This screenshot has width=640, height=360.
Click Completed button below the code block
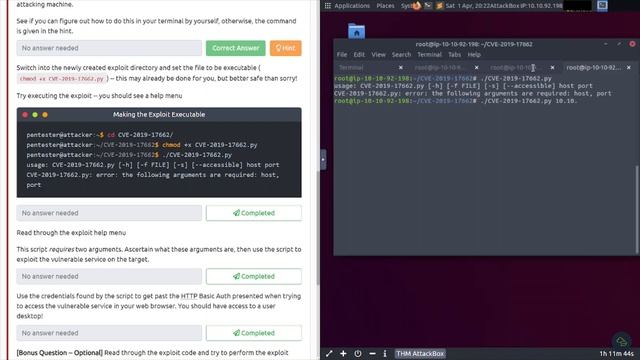(254, 213)
